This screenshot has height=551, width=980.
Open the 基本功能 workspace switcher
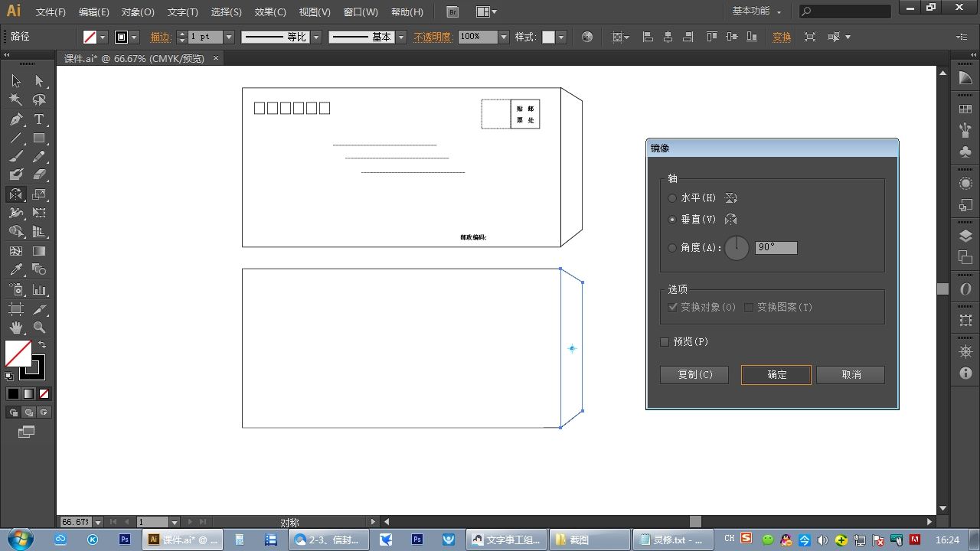(756, 11)
